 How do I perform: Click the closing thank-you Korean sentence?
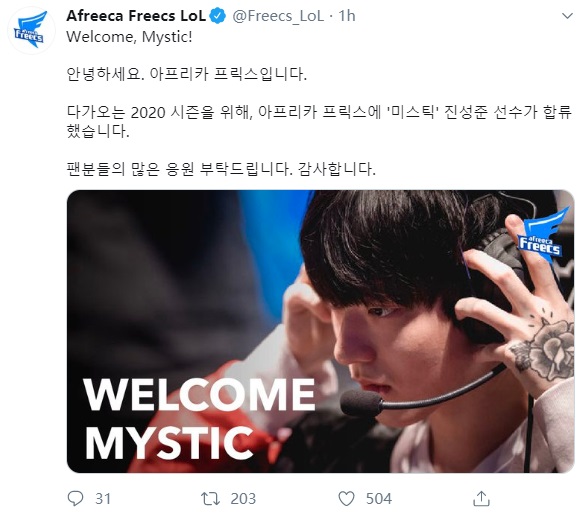click(221, 169)
